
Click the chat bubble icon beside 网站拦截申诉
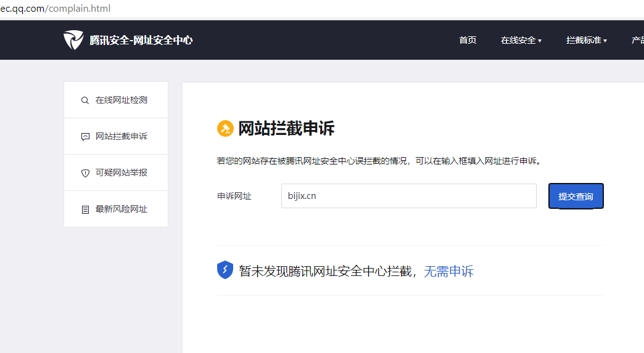point(85,137)
